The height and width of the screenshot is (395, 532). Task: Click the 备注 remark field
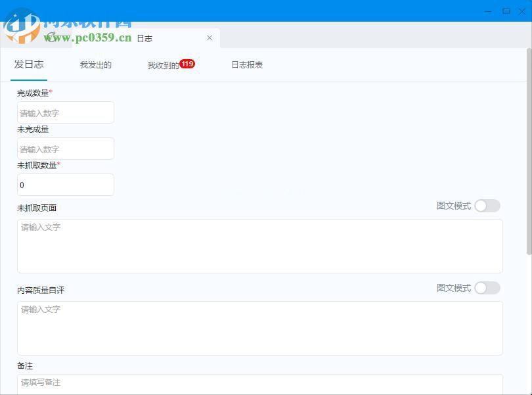coord(260,382)
